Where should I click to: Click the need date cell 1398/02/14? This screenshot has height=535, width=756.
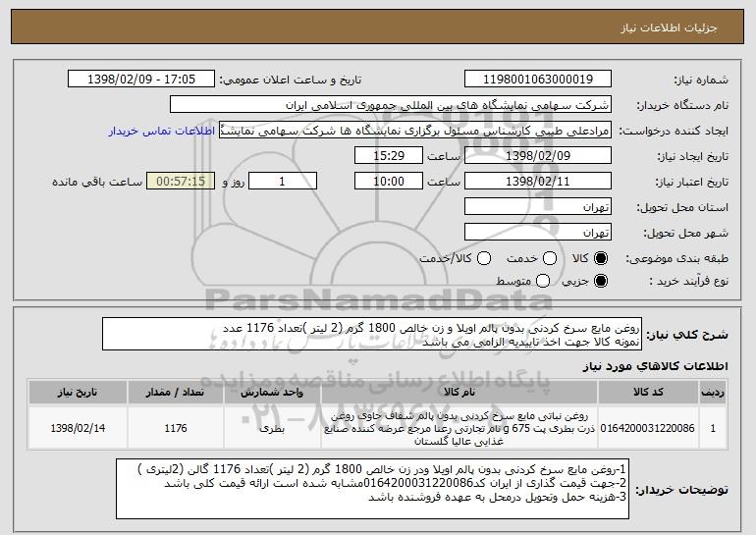click(x=78, y=428)
